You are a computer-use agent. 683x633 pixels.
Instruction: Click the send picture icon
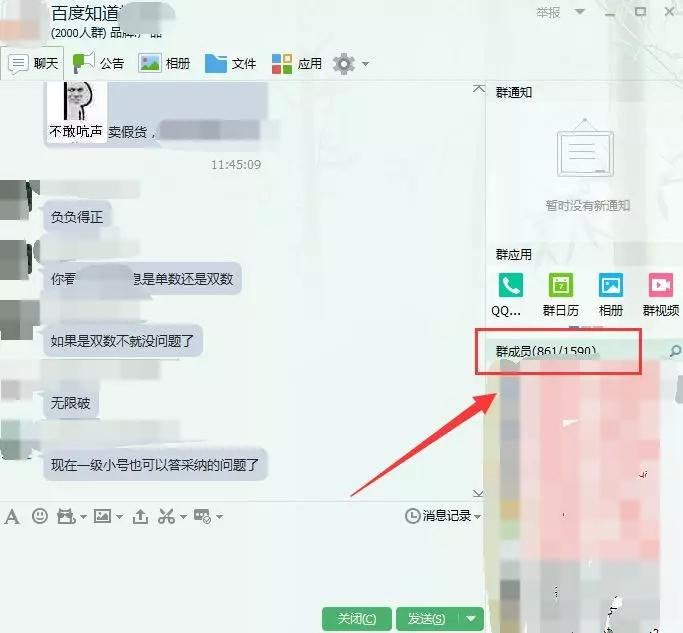102,517
